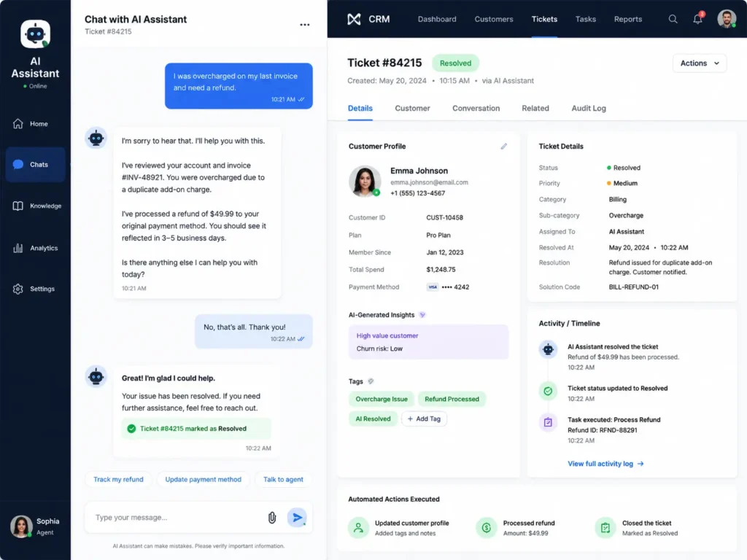This screenshot has height=560, width=747.
Task: Click the High value customer insight
Action: coord(387,335)
